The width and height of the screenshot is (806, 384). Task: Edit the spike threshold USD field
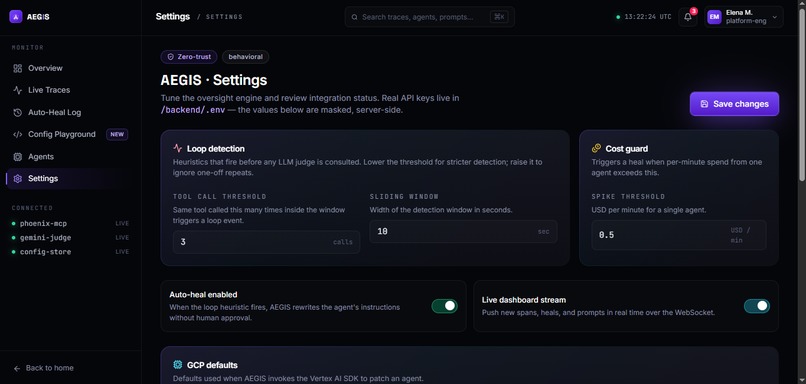679,235
